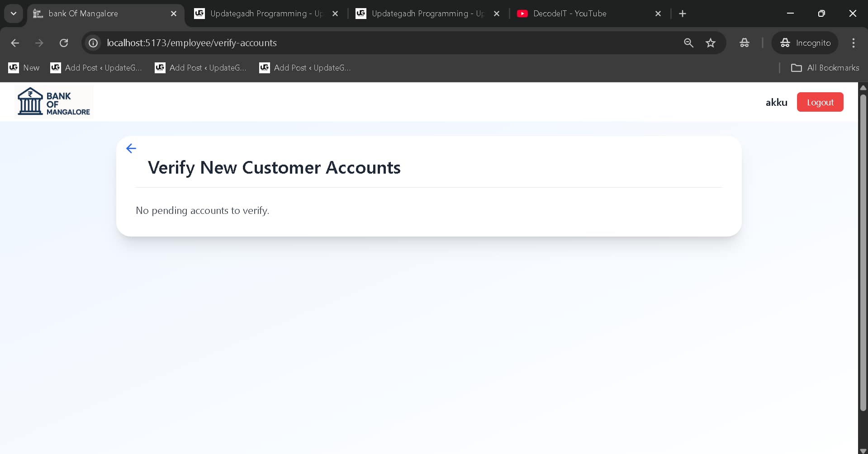Open the zoom search icon in the address bar

(x=688, y=43)
